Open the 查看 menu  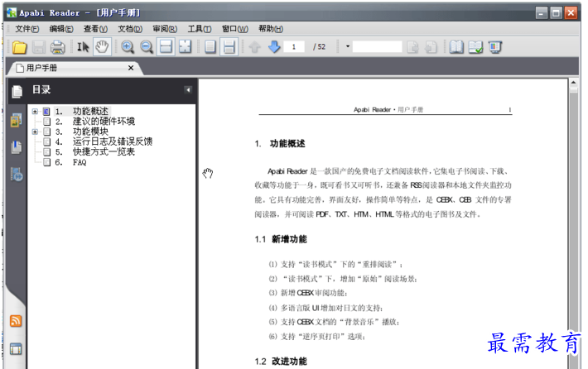pyautogui.click(x=95, y=29)
